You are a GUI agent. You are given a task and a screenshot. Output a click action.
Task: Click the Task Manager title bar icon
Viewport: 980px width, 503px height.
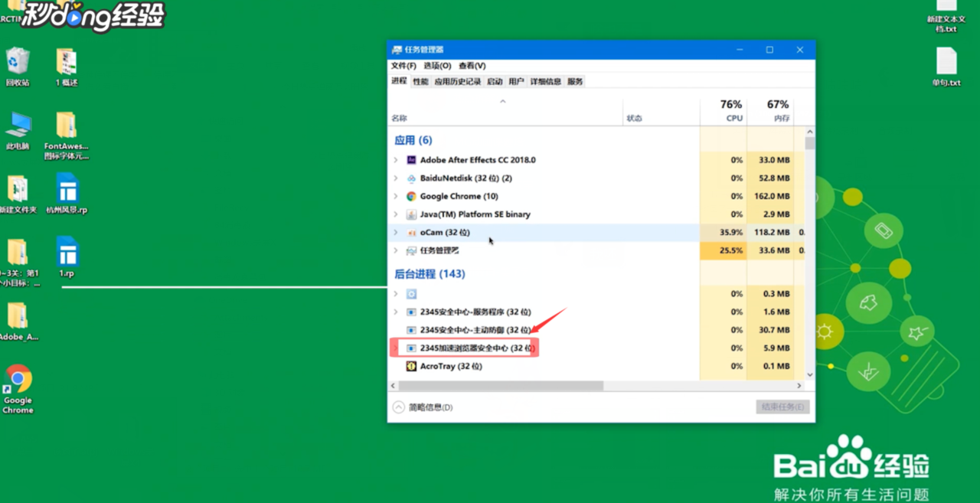(x=397, y=50)
